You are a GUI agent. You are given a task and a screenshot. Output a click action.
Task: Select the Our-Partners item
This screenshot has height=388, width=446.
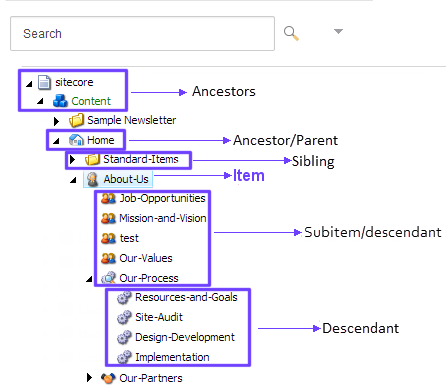point(151,378)
